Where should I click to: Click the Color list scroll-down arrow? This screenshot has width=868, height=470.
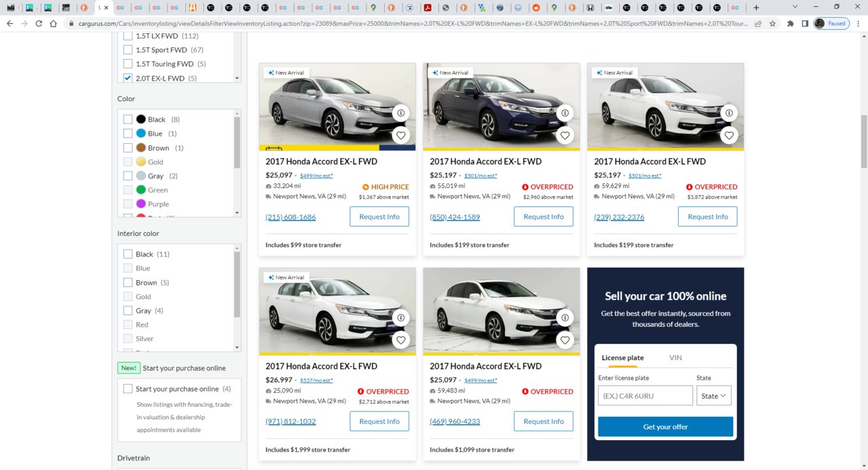pos(237,213)
